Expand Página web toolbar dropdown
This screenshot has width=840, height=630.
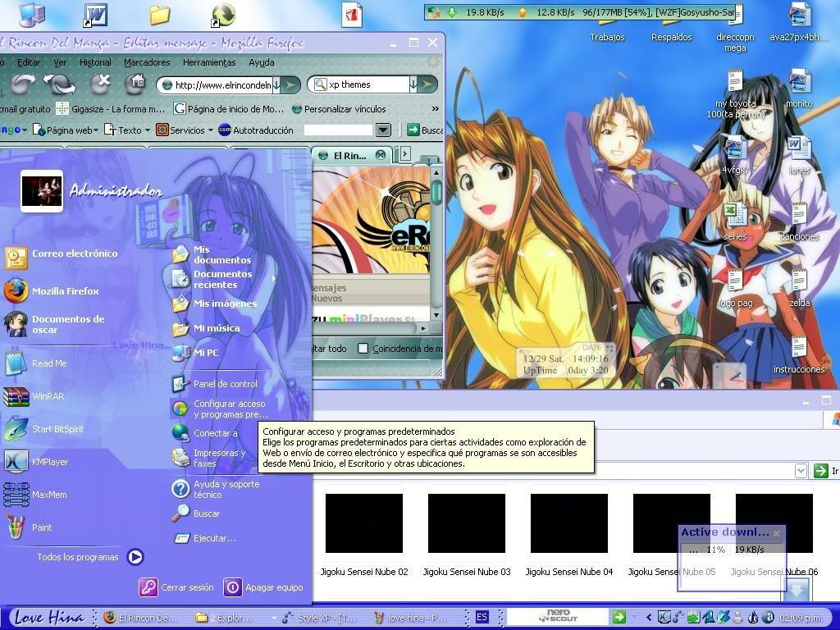96,130
